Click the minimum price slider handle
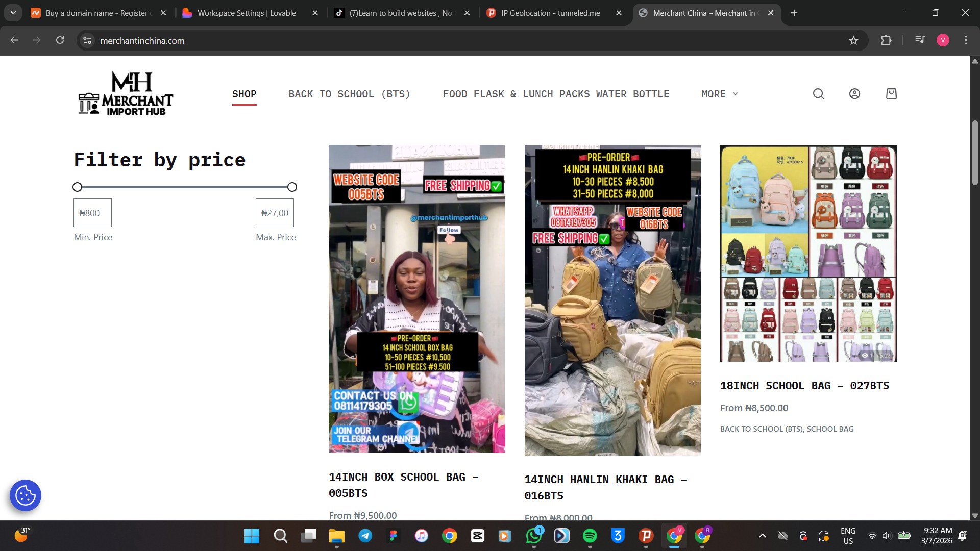This screenshot has height=551, width=980. tap(78, 187)
